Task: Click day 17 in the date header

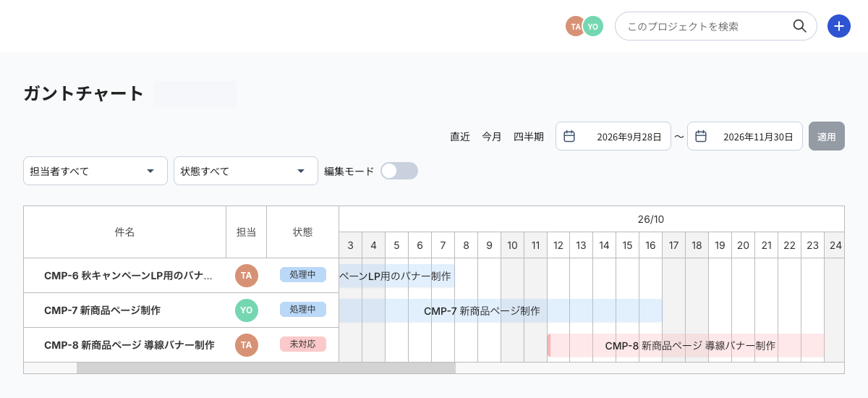Action: [x=674, y=245]
